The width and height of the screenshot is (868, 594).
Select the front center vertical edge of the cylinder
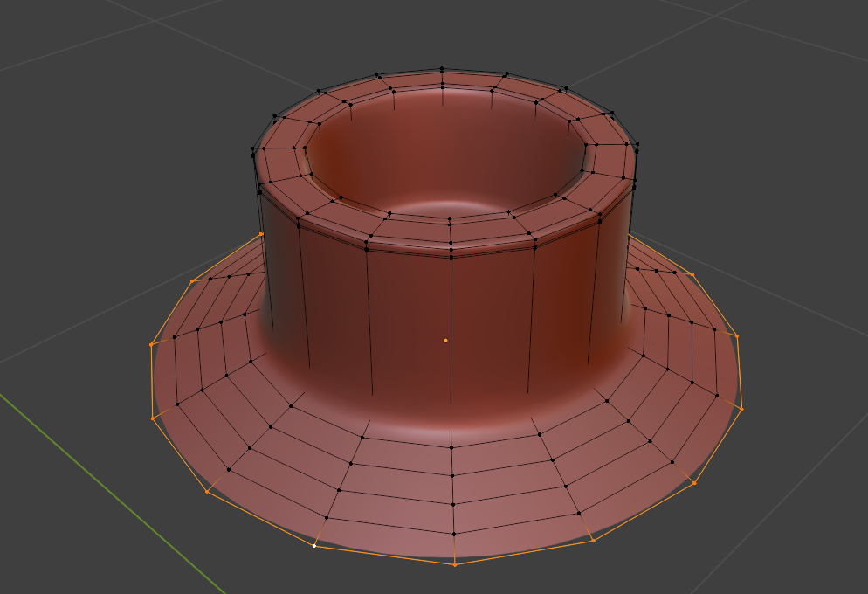(451, 332)
